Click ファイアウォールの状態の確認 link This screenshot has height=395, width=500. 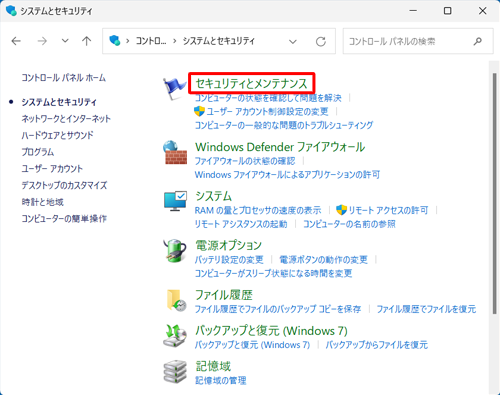tap(245, 161)
